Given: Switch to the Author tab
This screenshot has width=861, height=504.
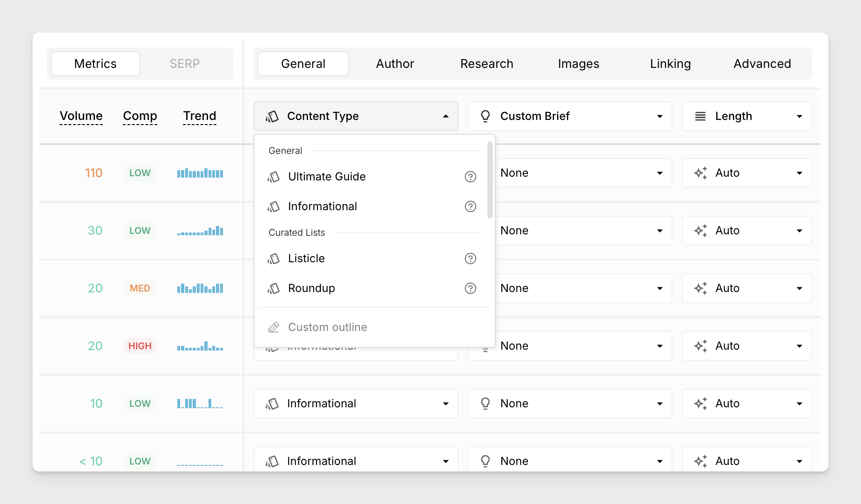Looking at the screenshot, I should click(395, 64).
